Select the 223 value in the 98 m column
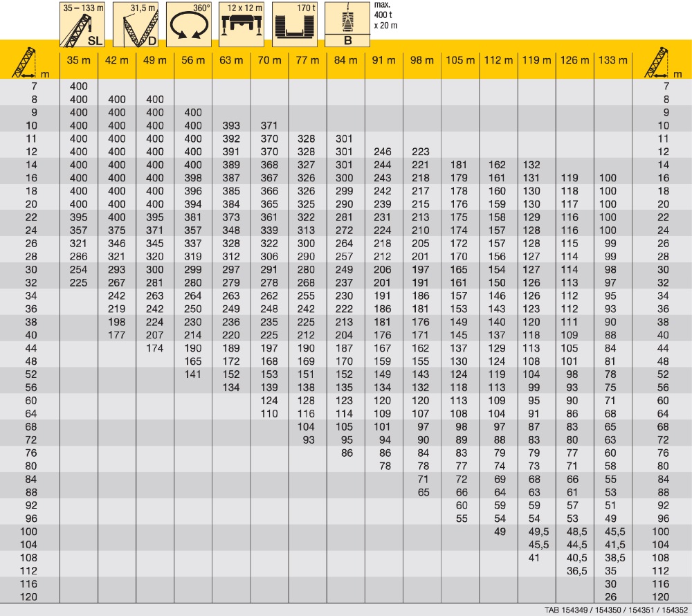Image resolution: width=692 pixels, height=616 pixels. [421, 152]
